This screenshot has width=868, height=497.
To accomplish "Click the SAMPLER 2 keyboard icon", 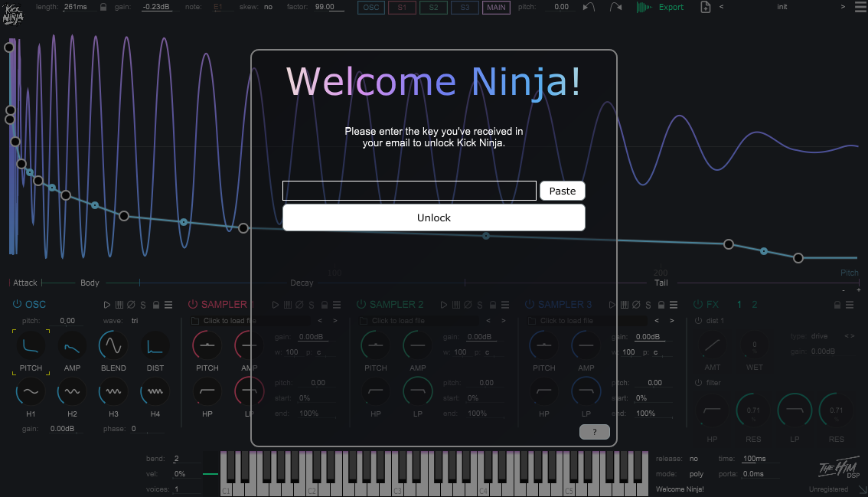I will (x=455, y=305).
